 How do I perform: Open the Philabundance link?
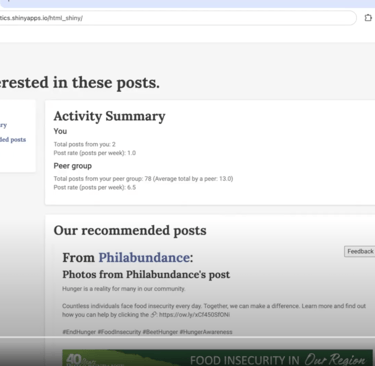[144, 257]
